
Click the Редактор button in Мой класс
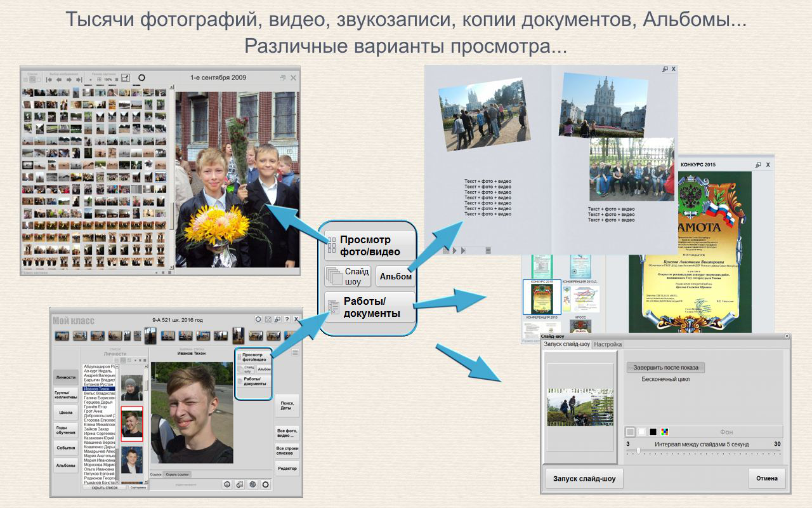289,467
